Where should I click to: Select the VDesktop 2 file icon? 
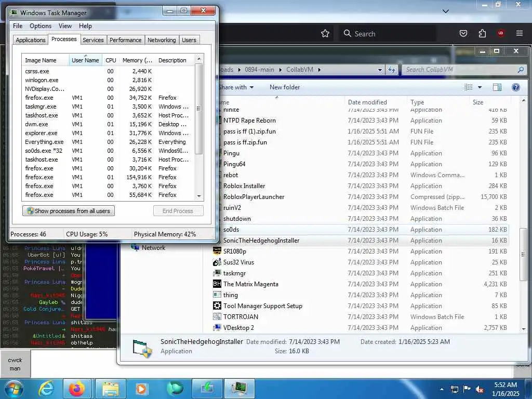[x=217, y=328]
